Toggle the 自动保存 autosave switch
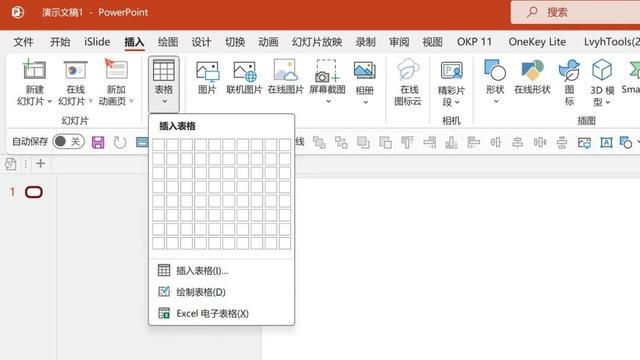The height and width of the screenshot is (360, 640). tap(69, 142)
